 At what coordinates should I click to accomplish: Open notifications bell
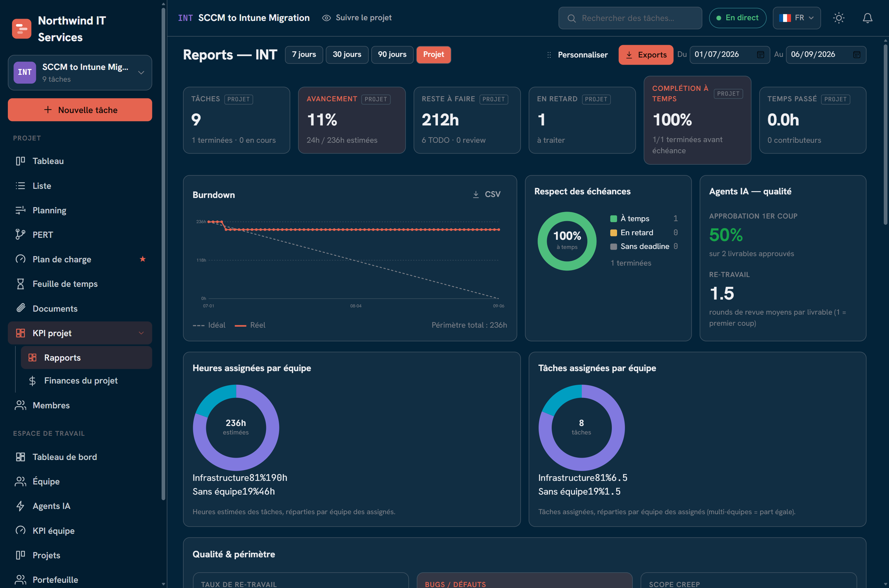pyautogui.click(x=867, y=18)
